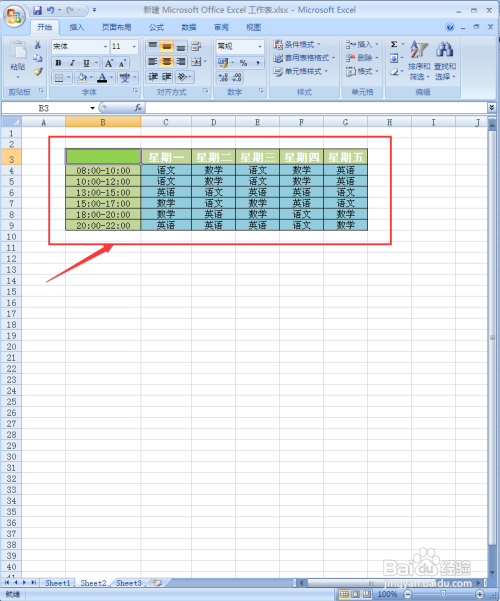Open the font name dropdown

tap(105, 47)
